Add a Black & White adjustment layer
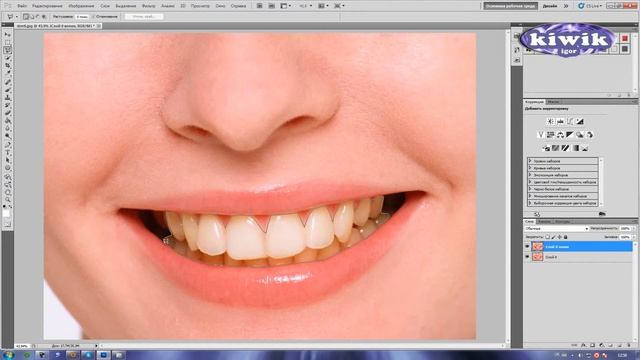The image size is (640, 360). 570,135
